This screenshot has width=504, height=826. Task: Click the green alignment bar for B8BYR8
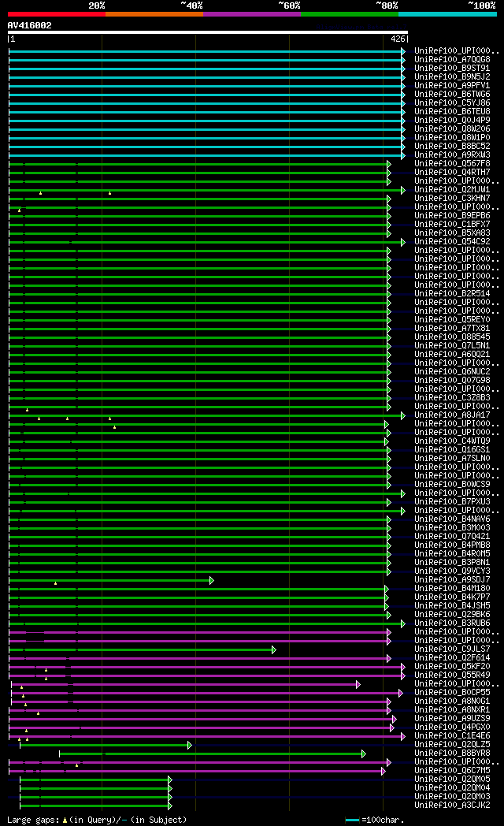tap(213, 753)
